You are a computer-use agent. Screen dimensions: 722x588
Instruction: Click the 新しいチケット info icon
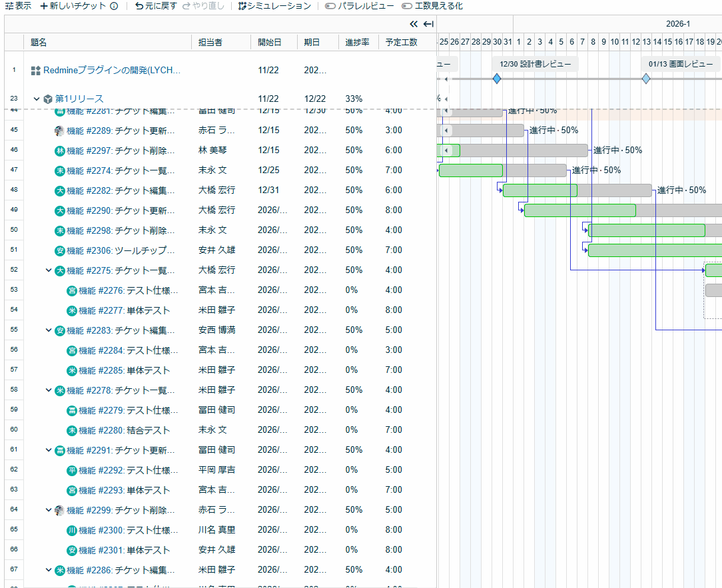pyautogui.click(x=114, y=6)
